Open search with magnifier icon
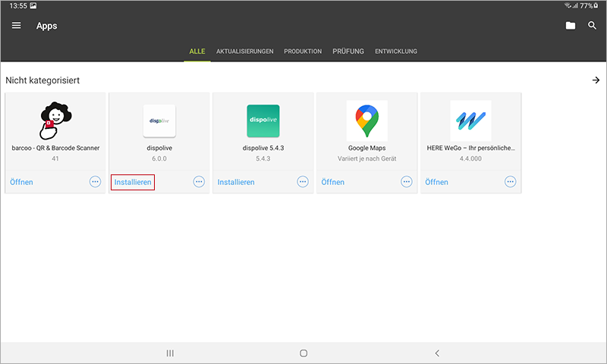Screen dimensions: 607x364 [592, 26]
